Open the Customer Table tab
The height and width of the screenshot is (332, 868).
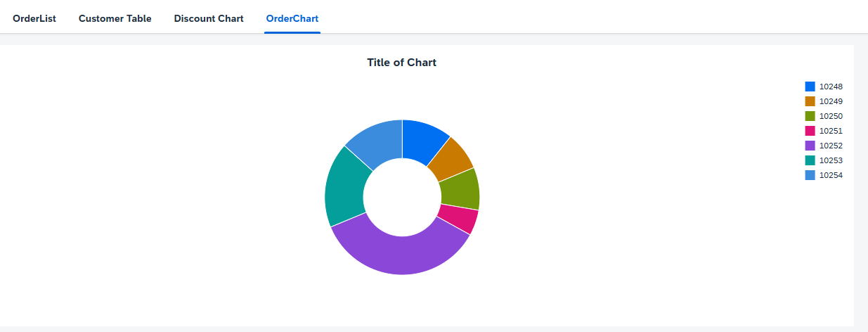point(115,19)
